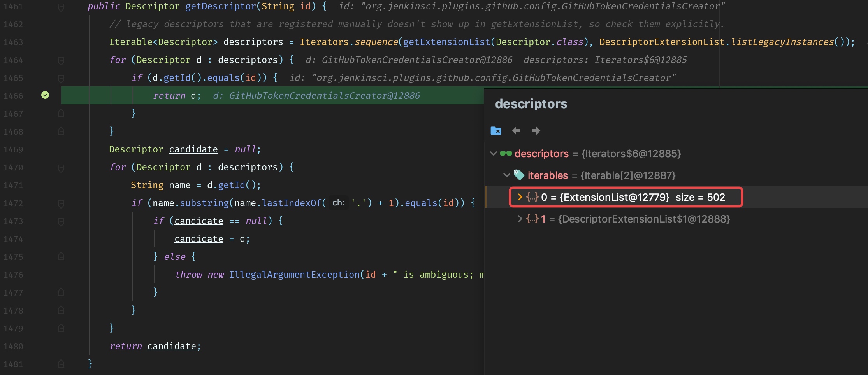Fold the if block at line 1473
The width and height of the screenshot is (868, 375).
[61, 221]
